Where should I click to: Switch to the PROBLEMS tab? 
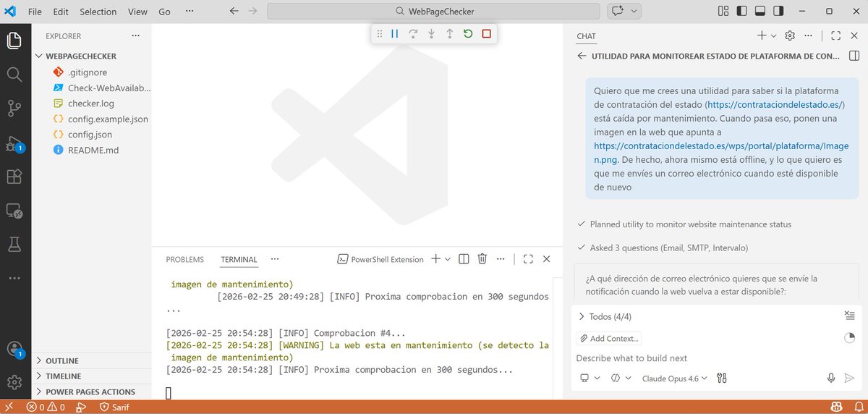(x=185, y=259)
